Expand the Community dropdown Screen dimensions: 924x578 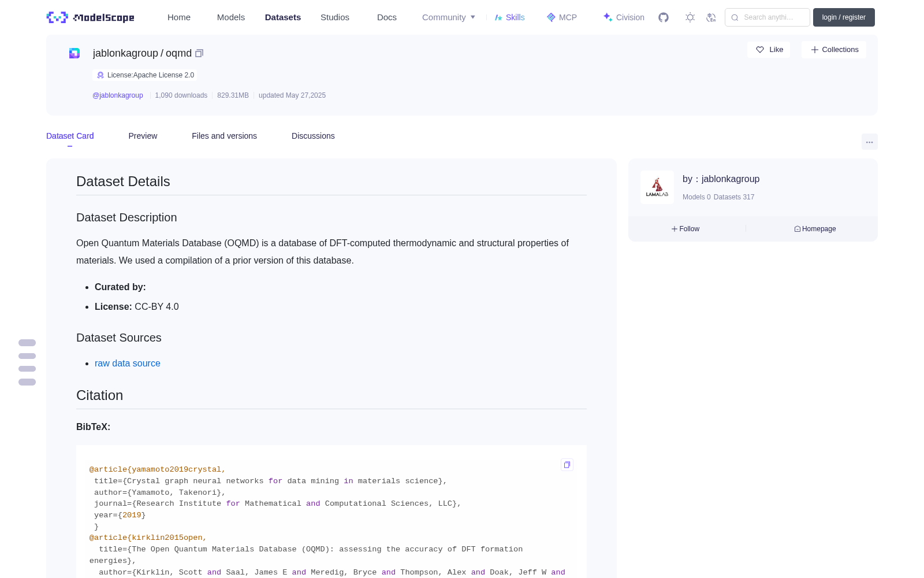coord(449,17)
